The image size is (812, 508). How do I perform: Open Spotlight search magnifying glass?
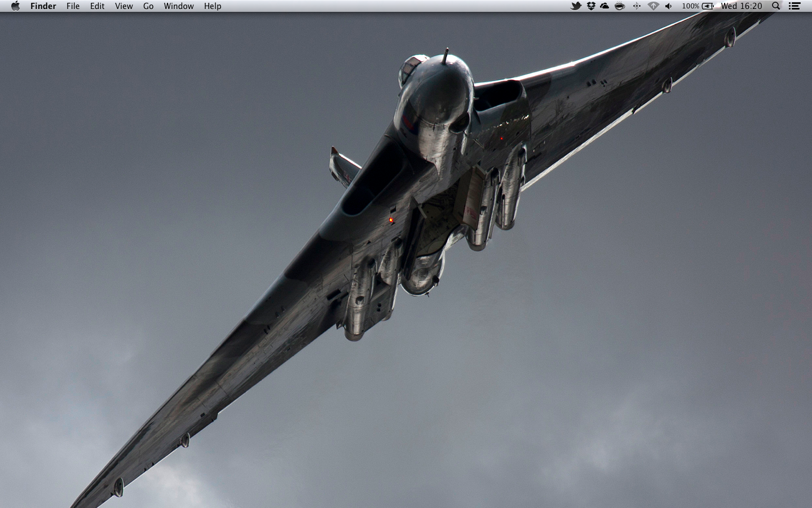(776, 6)
